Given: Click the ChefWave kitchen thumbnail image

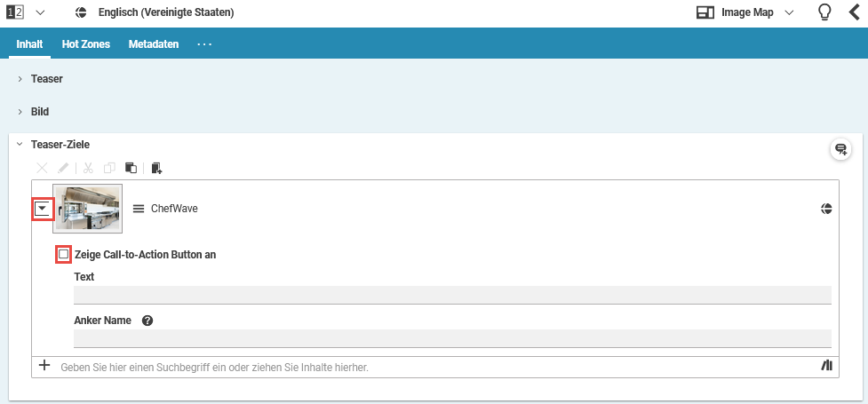Looking at the screenshot, I should point(87,209).
